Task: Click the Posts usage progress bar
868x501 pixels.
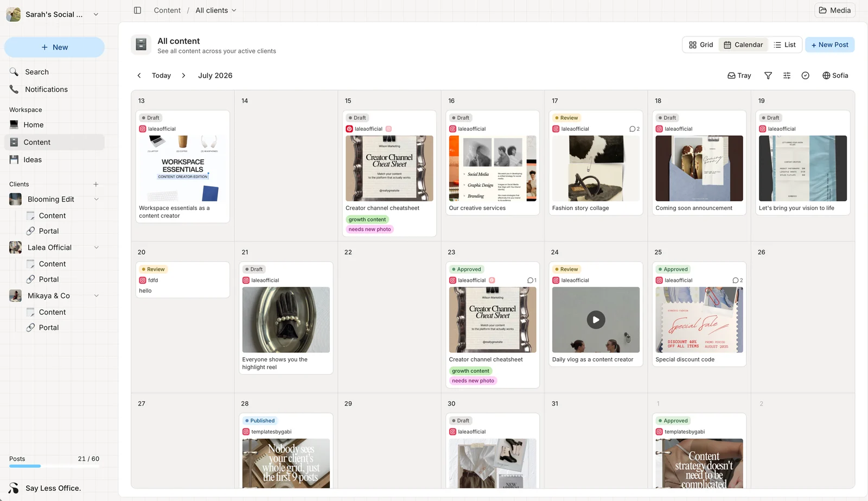Action: click(x=54, y=466)
